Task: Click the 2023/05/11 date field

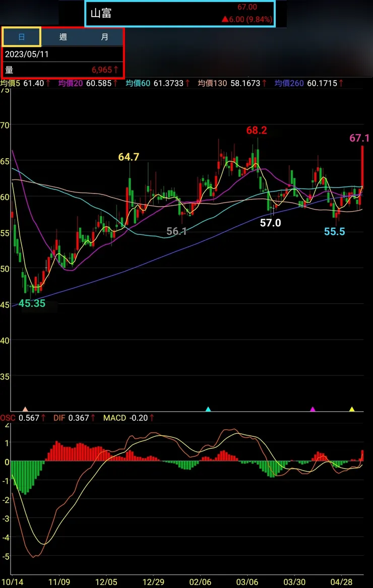Action: point(63,54)
